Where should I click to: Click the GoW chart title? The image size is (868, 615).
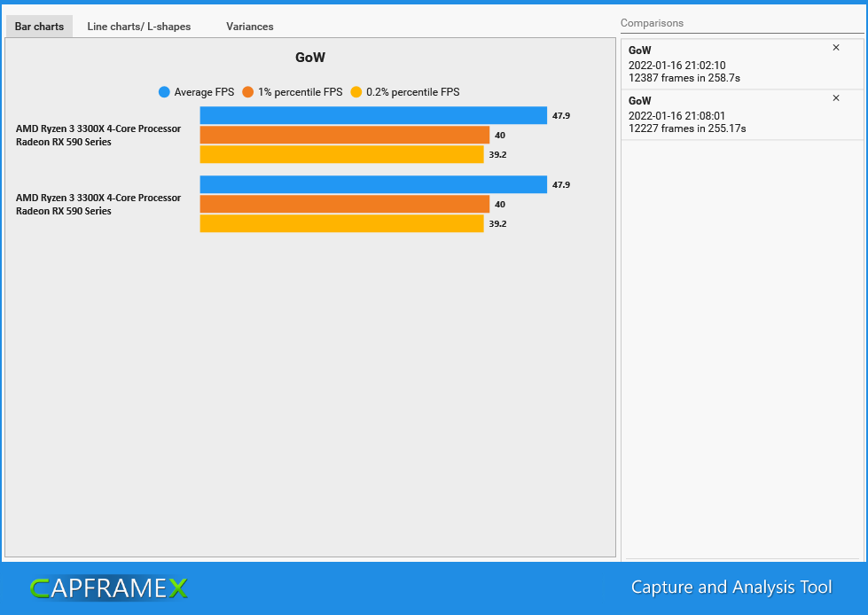(x=310, y=58)
